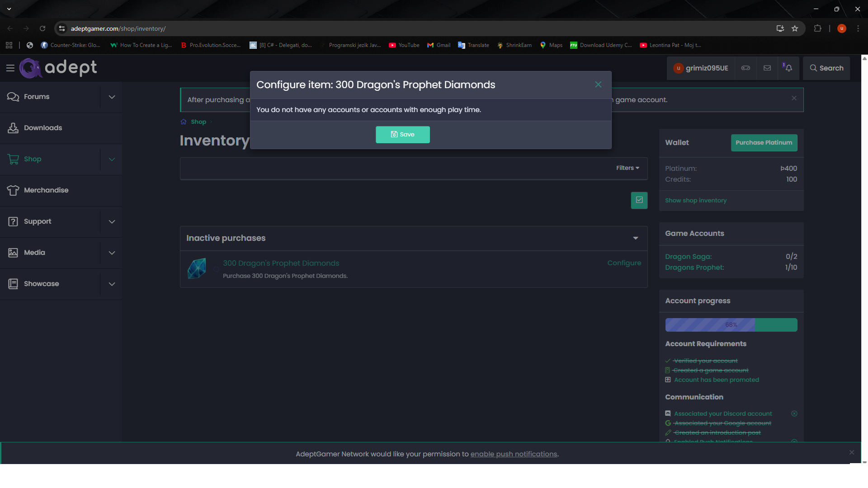Open the Filters dropdown
This screenshot has height=488, width=868.
click(x=627, y=168)
